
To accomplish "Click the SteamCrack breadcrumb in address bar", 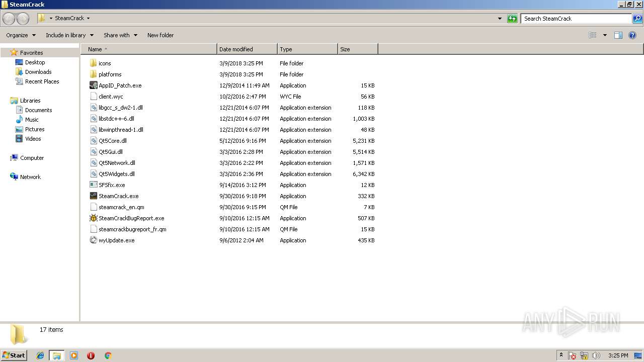I will click(x=69, y=19).
